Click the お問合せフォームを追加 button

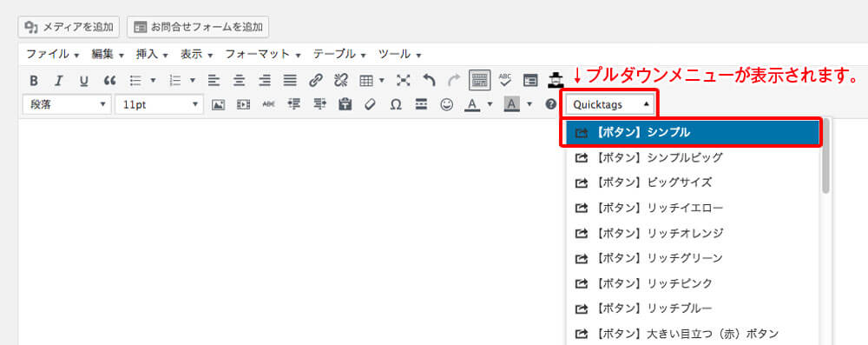[198, 26]
